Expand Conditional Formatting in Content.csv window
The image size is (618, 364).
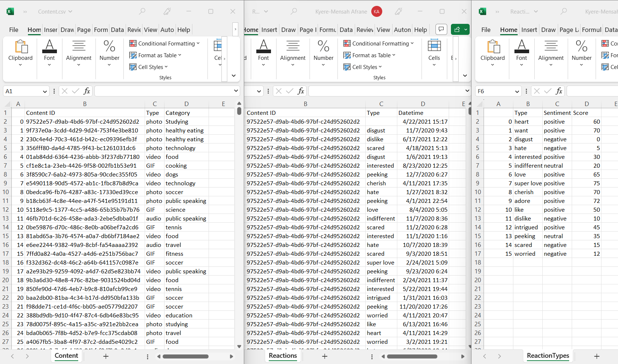pyautogui.click(x=165, y=43)
